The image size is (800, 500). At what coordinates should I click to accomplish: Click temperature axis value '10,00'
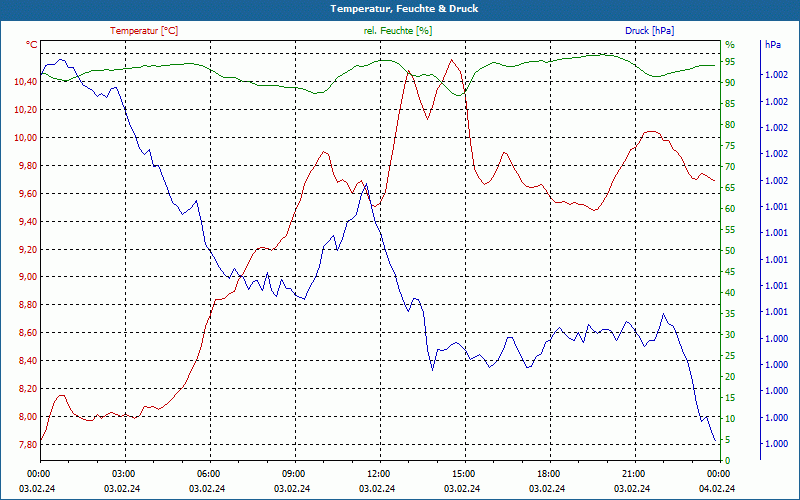(26, 138)
